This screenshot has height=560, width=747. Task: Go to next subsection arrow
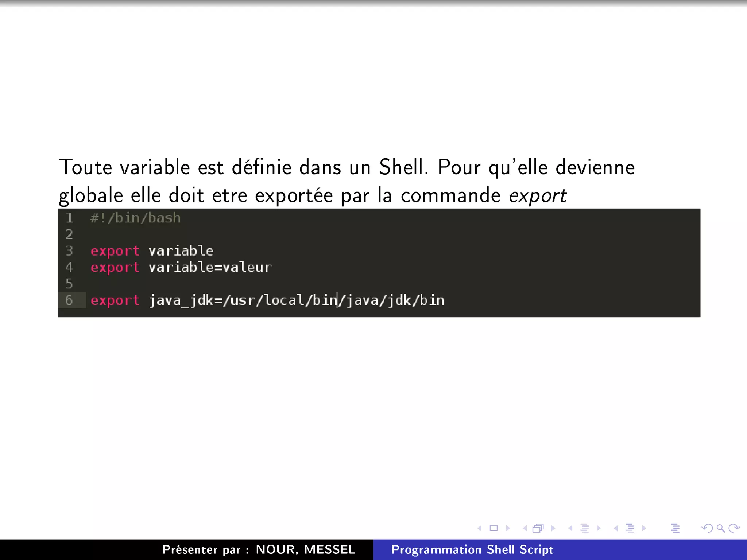pos(599,528)
